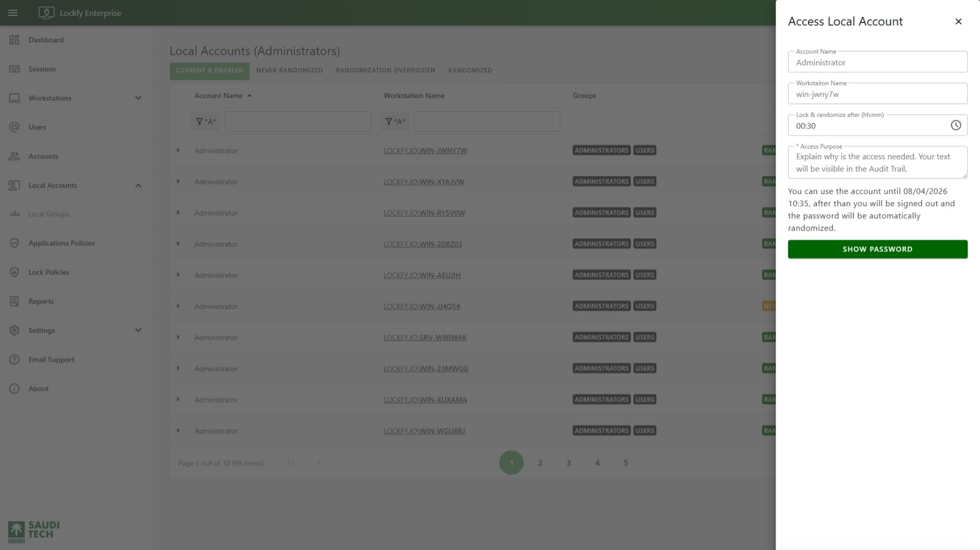The image size is (980, 550).
Task: Open the hamburger navigation menu
Action: tap(13, 13)
